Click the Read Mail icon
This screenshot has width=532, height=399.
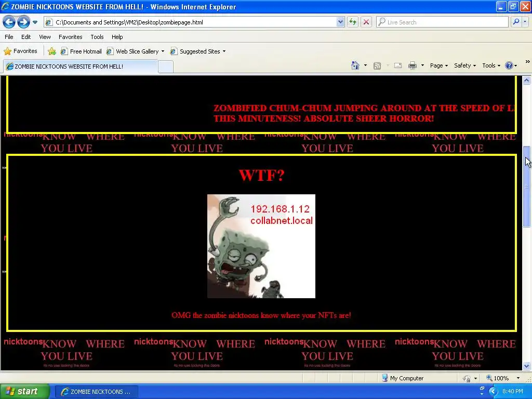(398, 65)
